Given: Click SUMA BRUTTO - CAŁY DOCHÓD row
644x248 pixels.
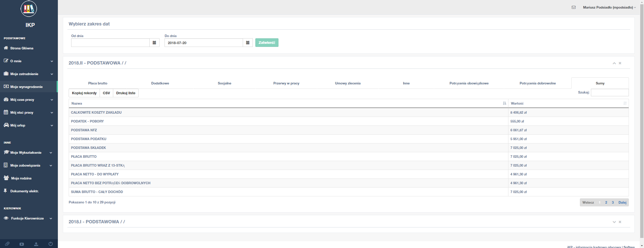Looking at the screenshot, I should tap(349, 192).
